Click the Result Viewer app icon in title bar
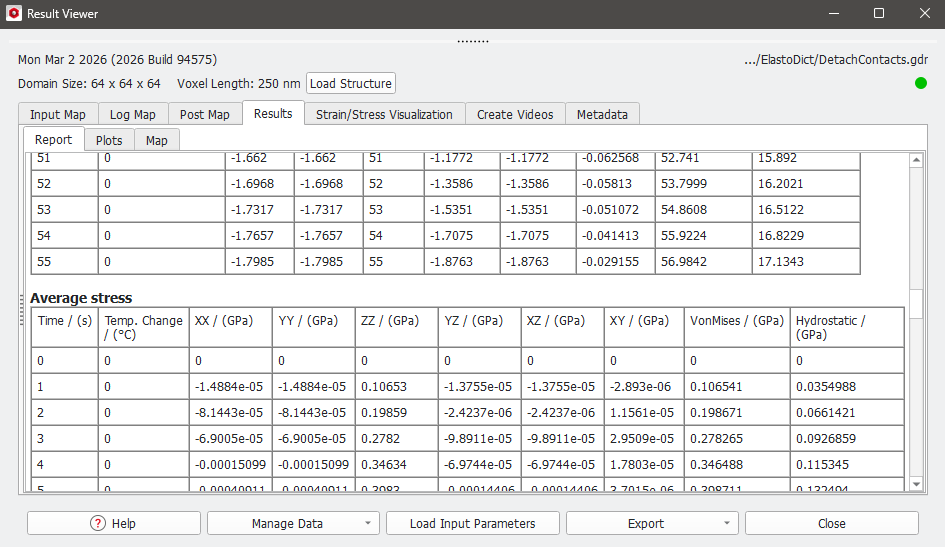Image resolution: width=945 pixels, height=547 pixels. 13,14
